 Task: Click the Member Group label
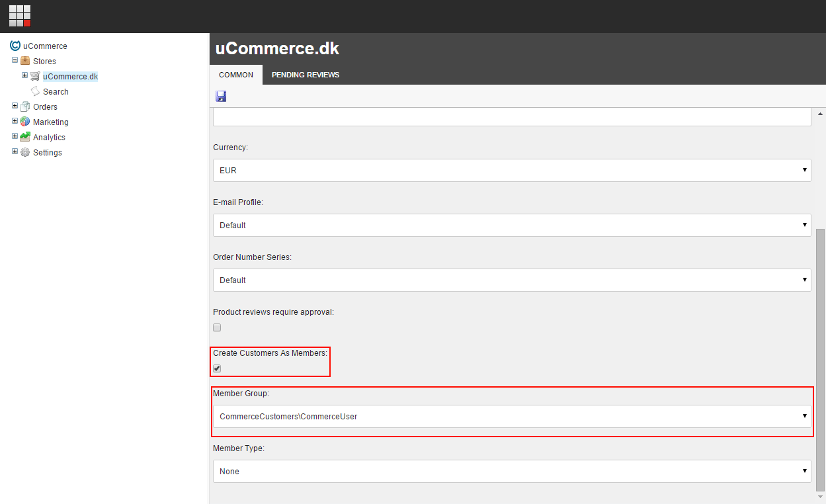pyautogui.click(x=241, y=394)
